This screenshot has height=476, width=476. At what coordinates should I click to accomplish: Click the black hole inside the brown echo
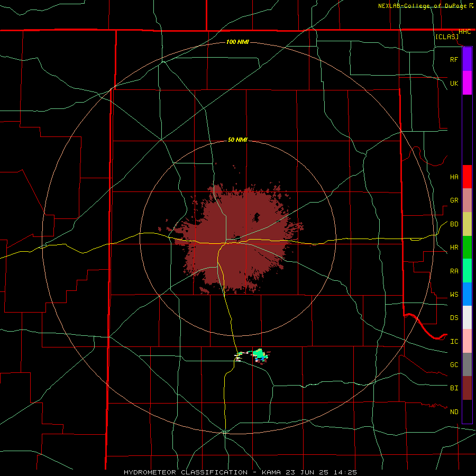pos(257,217)
